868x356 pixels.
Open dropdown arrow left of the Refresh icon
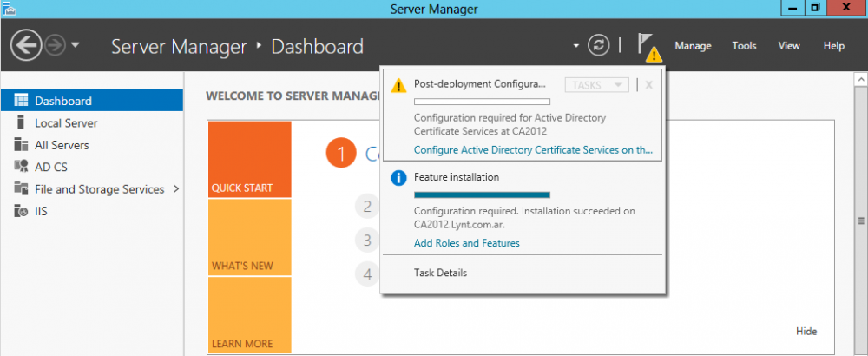575,45
